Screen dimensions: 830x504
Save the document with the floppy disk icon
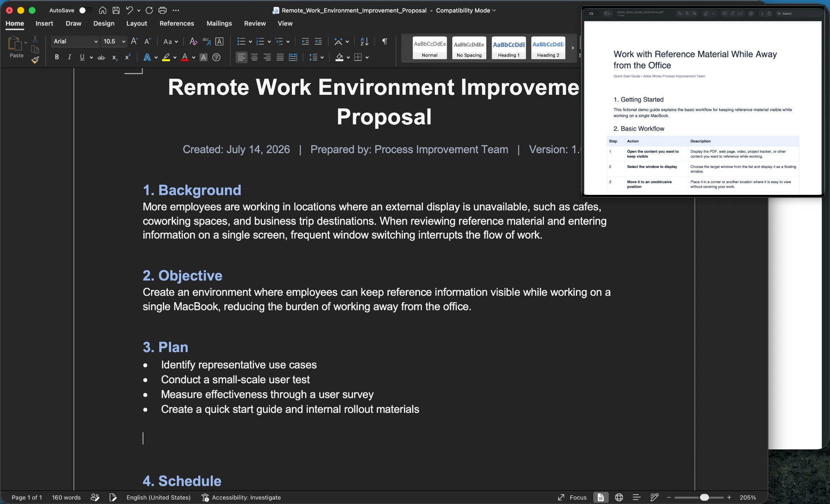point(116,10)
